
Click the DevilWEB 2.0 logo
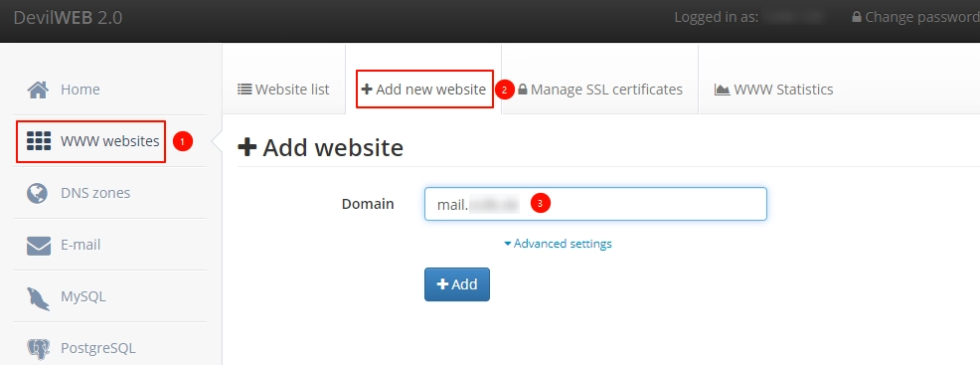(68, 18)
